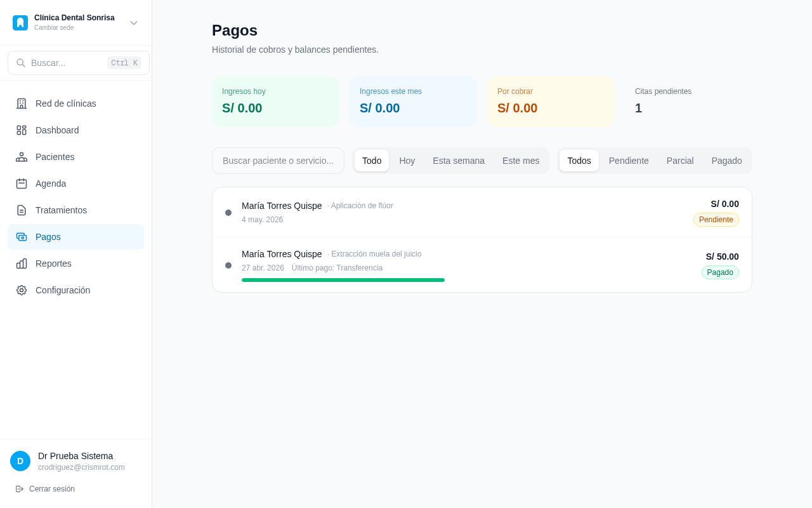Image resolution: width=812 pixels, height=508 pixels.
Task: Open Configuración settings
Action: click(76, 290)
